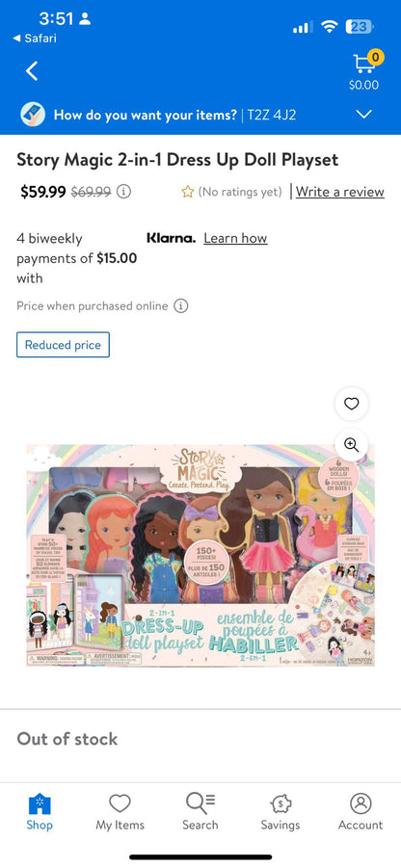This screenshot has width=401, height=868.
Task: Select the Reduced price badge
Action: (x=64, y=345)
